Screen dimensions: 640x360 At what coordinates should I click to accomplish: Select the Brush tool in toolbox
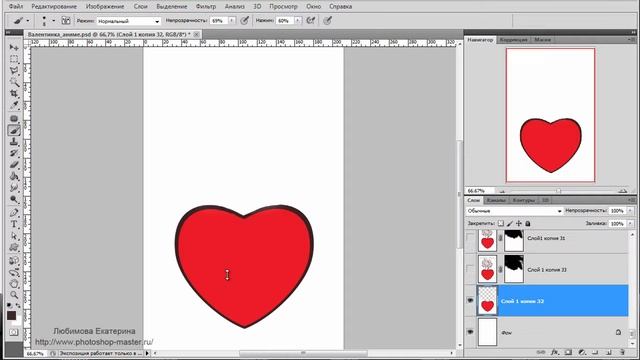coord(14,130)
